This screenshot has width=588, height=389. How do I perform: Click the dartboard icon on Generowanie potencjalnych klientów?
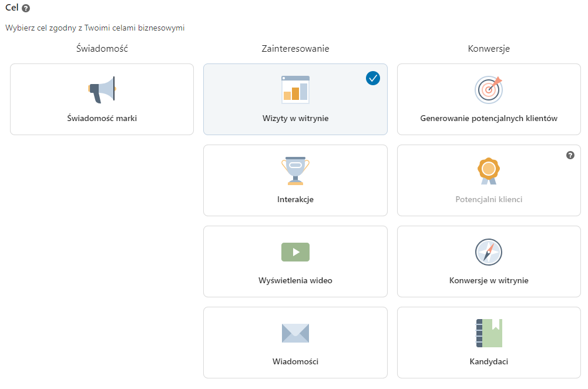coord(488,89)
